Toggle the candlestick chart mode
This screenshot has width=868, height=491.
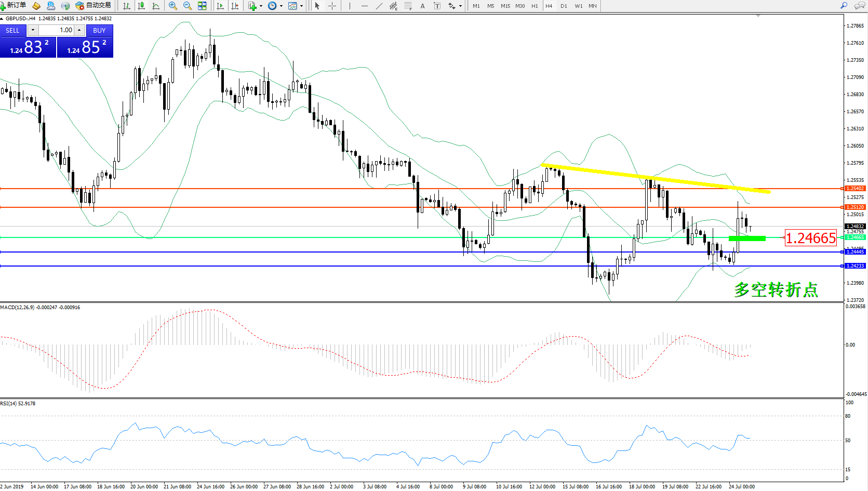point(141,6)
